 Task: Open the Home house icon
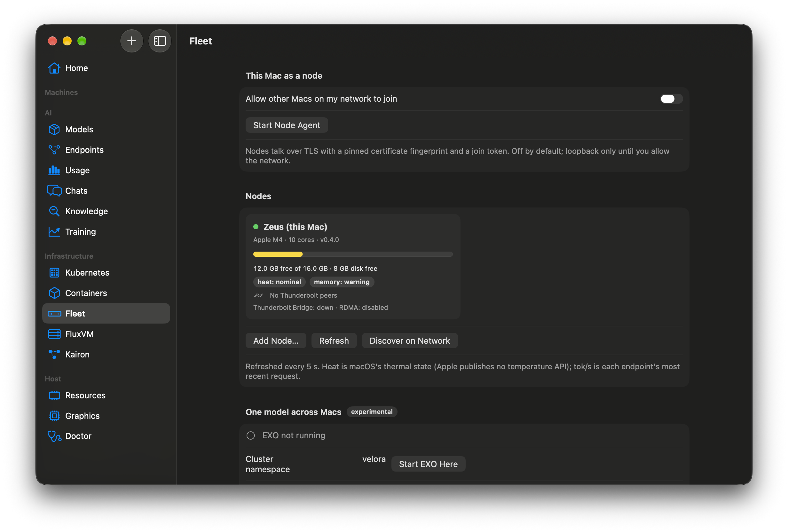click(x=54, y=68)
